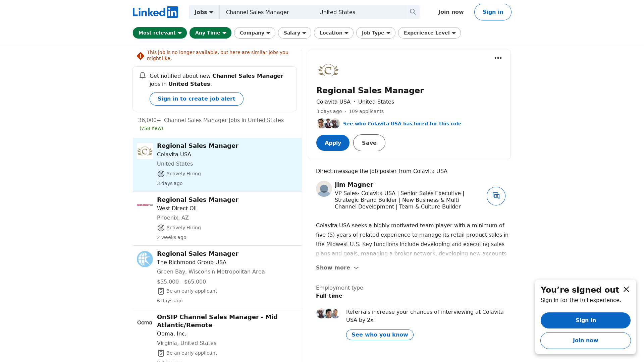This screenshot has height=362, width=644.
Task: Click the LinkedIn logo
Action: click(x=155, y=12)
